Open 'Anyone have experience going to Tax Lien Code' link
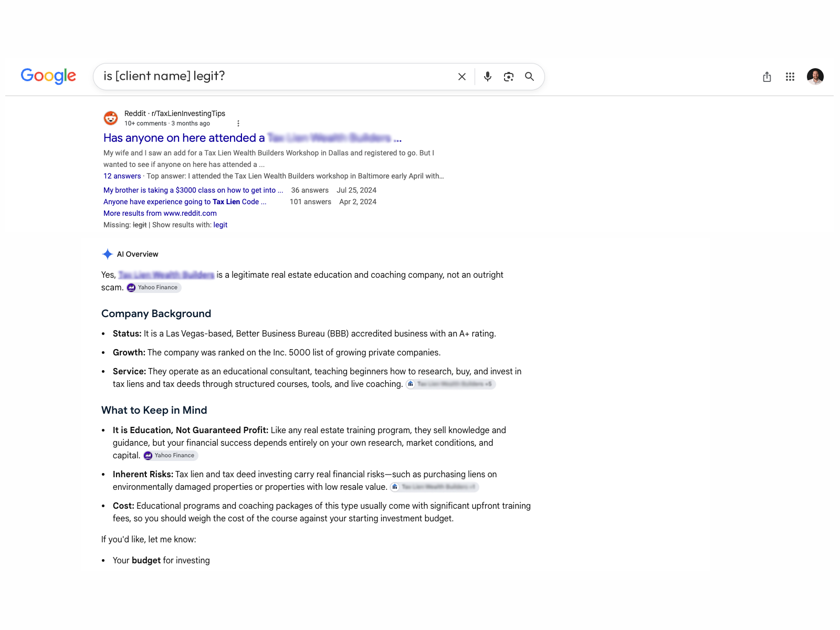The width and height of the screenshot is (840, 630). click(x=185, y=202)
